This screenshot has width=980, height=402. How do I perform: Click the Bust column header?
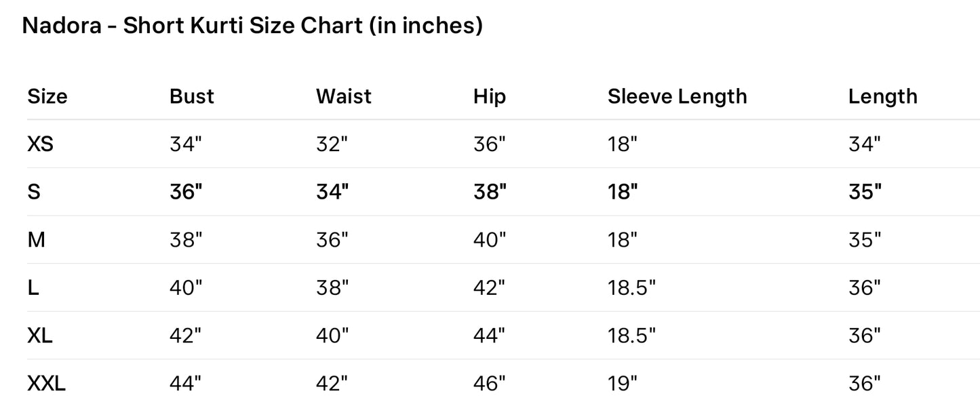click(x=191, y=96)
